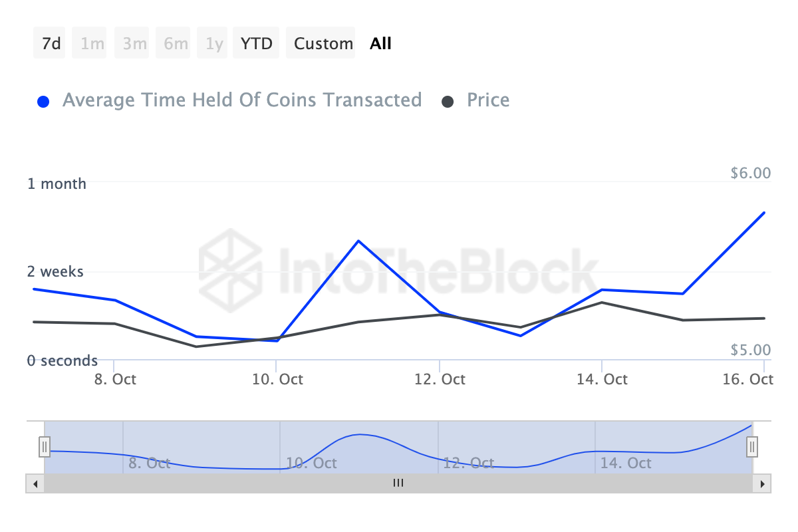The image size is (798, 532).
Task: Click the blue line peak at 11 Oct
Action: pos(358,241)
